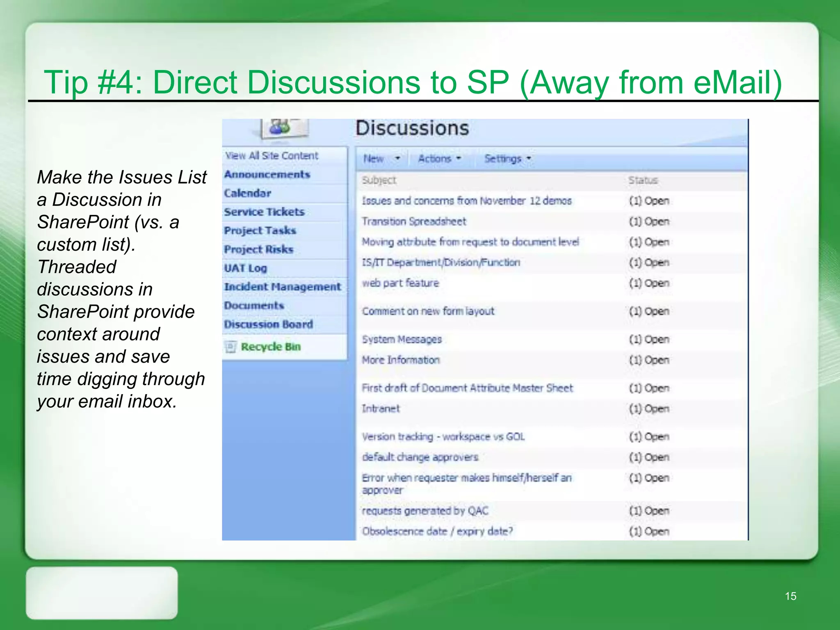Open View All Site Content link
The height and width of the screenshot is (630, 840).
pos(272,155)
